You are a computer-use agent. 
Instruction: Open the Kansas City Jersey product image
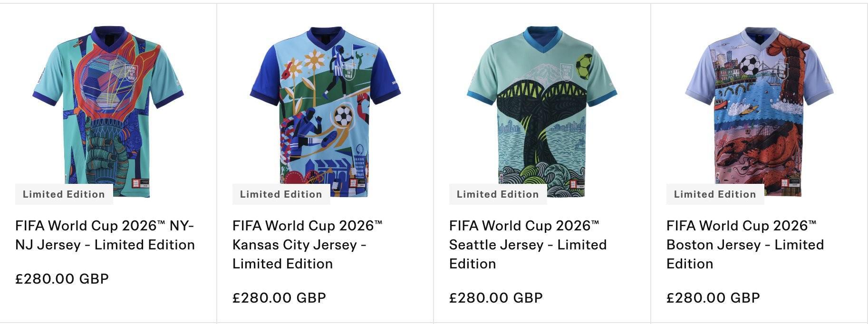pyautogui.click(x=325, y=112)
